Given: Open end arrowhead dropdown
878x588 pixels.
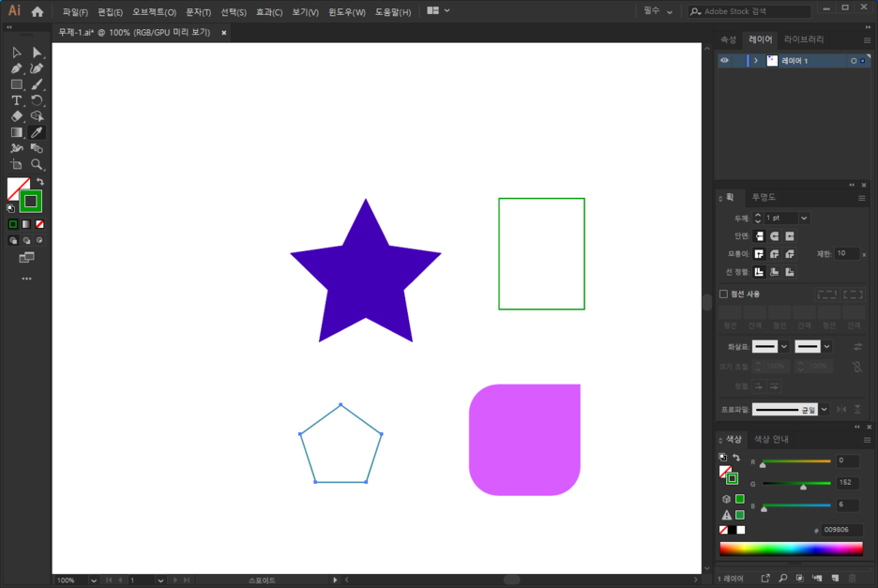Looking at the screenshot, I should click(x=826, y=347).
